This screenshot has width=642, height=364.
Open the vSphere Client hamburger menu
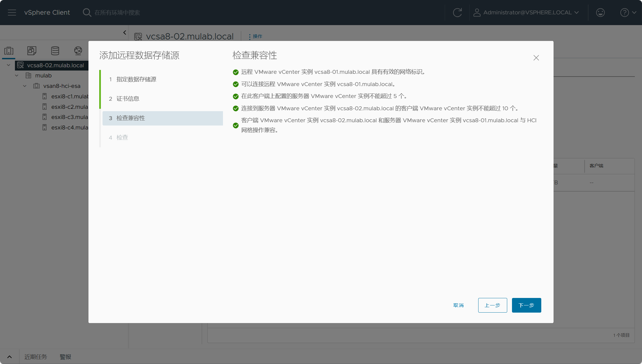(x=12, y=13)
